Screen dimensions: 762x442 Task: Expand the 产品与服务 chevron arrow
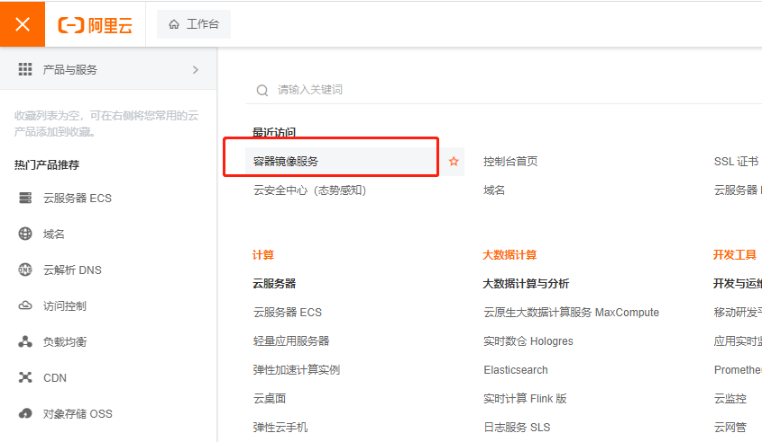(195, 70)
